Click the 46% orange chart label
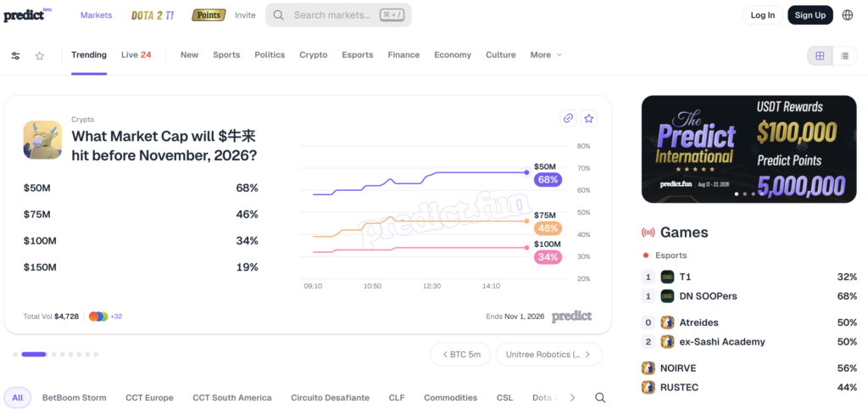This screenshot has height=415, width=868. [x=548, y=227]
